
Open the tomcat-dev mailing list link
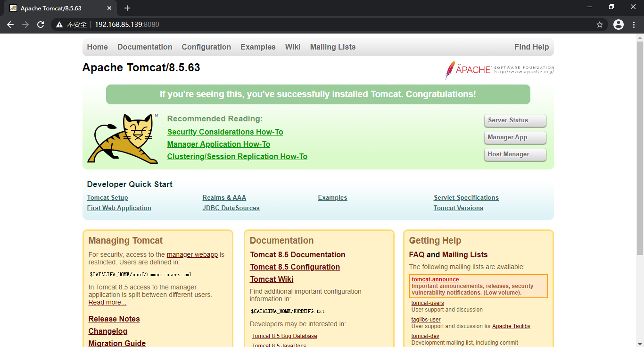coord(425,336)
